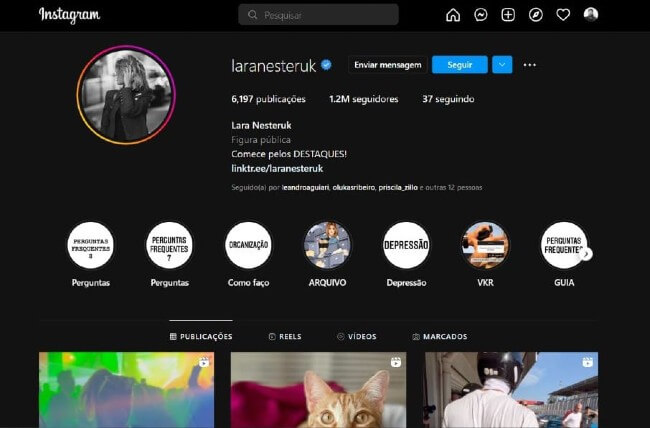Open the ARQUIVO highlight
650x428 pixels.
[x=327, y=246]
